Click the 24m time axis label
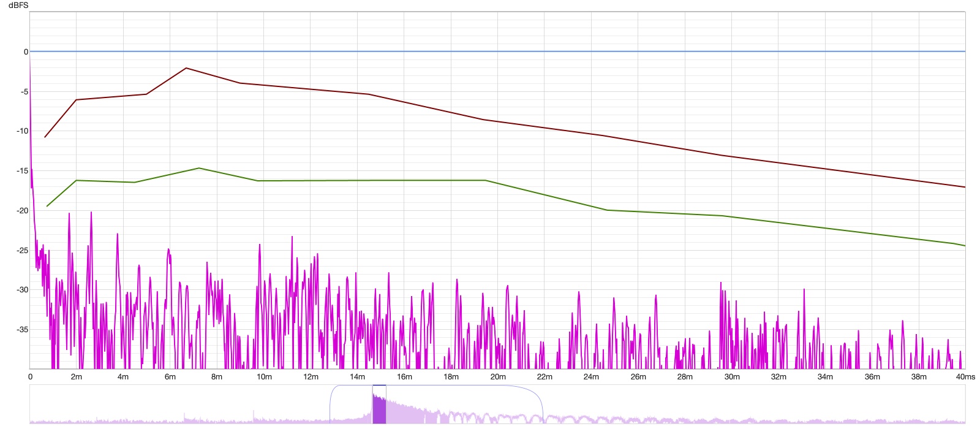This screenshot has height=426, width=980. click(x=591, y=376)
